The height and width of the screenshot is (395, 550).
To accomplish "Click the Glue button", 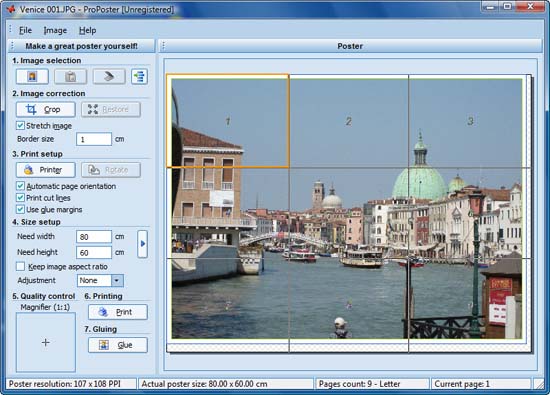I will coord(118,345).
